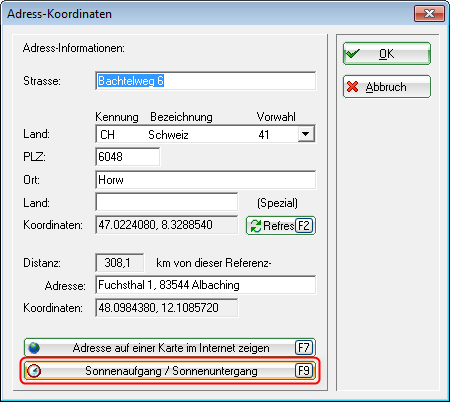Click the Ort field containing Horw
Image resolution: width=450 pixels, height=402 pixels.
(x=205, y=180)
